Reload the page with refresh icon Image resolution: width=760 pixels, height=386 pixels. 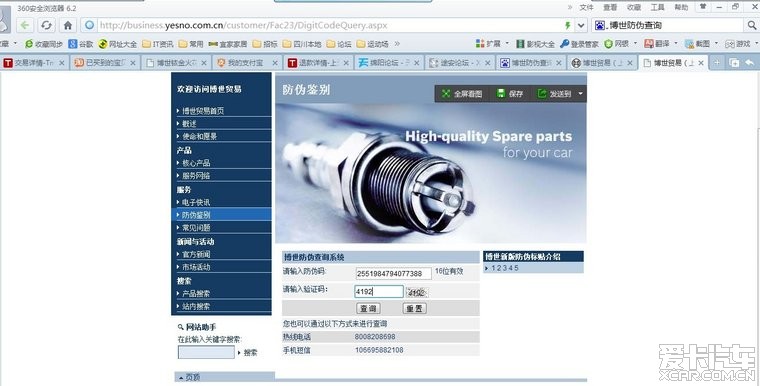(46, 25)
